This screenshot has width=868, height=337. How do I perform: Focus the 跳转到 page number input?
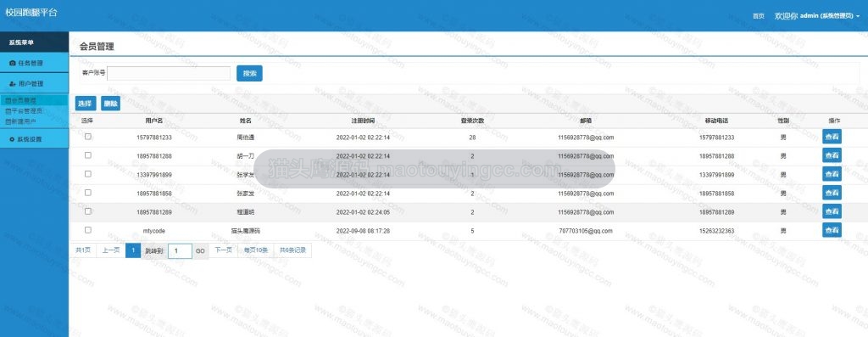[180, 251]
